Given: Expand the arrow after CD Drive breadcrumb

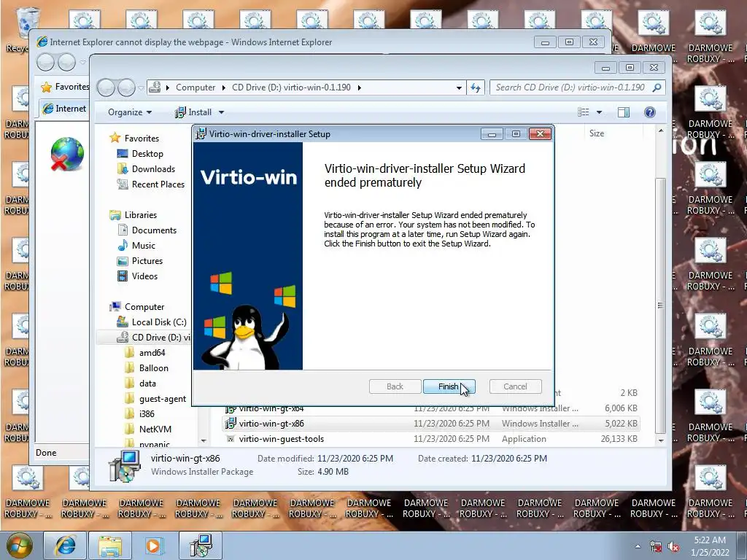Looking at the screenshot, I should tap(359, 87).
